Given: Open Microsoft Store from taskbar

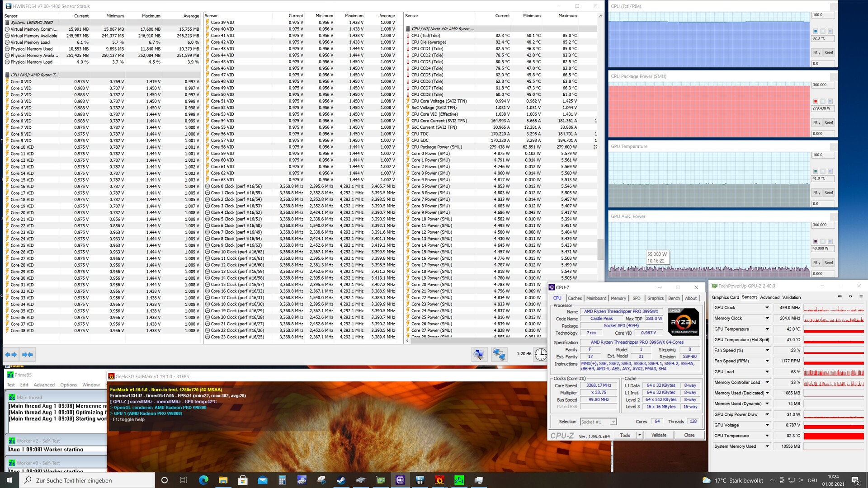Looking at the screenshot, I should point(243,480).
